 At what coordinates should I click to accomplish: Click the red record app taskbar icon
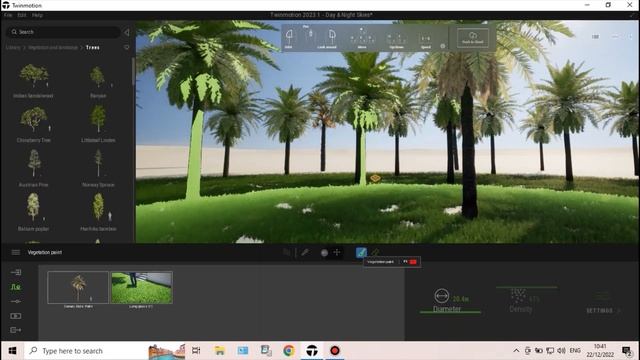click(335, 351)
